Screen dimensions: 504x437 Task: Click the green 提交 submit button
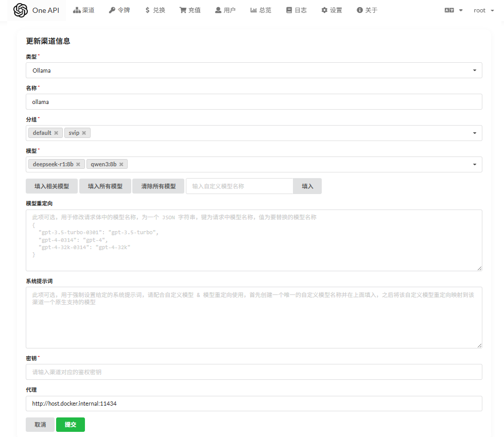(71, 425)
